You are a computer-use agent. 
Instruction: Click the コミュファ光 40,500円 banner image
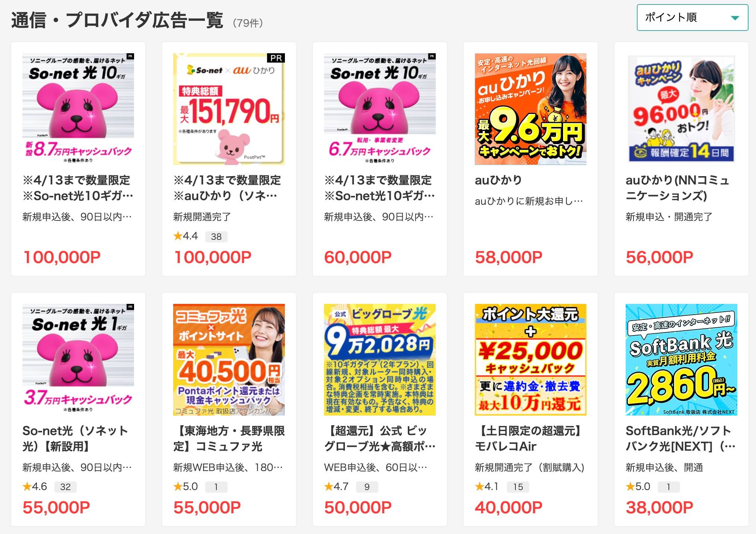pyautogui.click(x=229, y=359)
